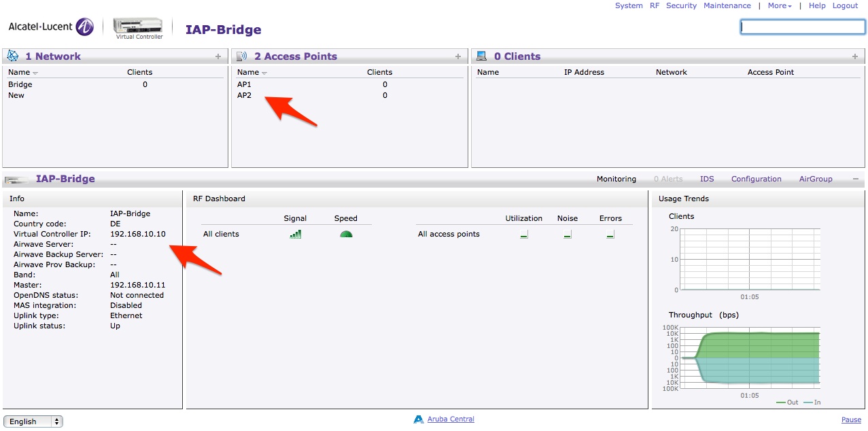Click the Network panel globe icon
868x431 pixels.
click(13, 56)
